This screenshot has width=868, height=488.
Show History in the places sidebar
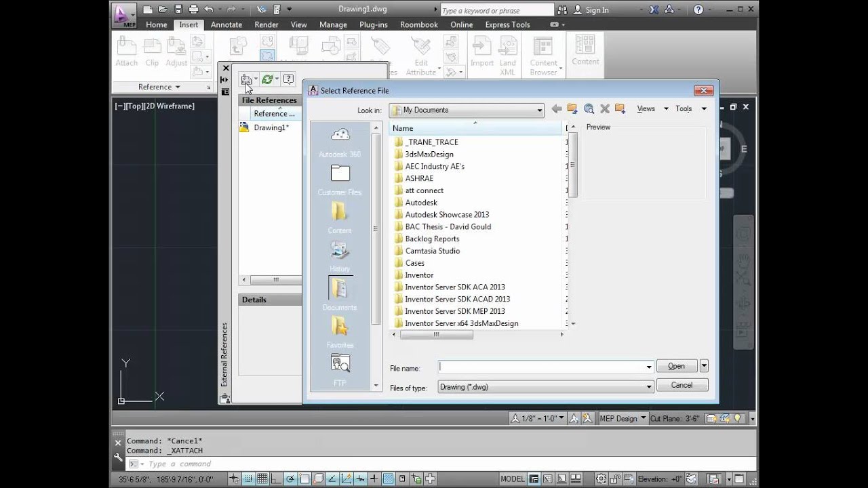(x=340, y=256)
